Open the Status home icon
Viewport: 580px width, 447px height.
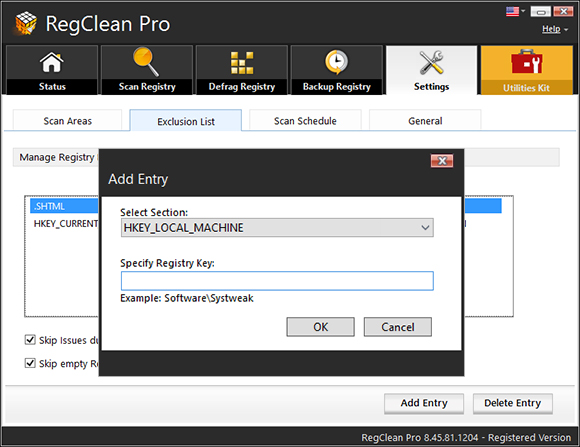[52, 62]
